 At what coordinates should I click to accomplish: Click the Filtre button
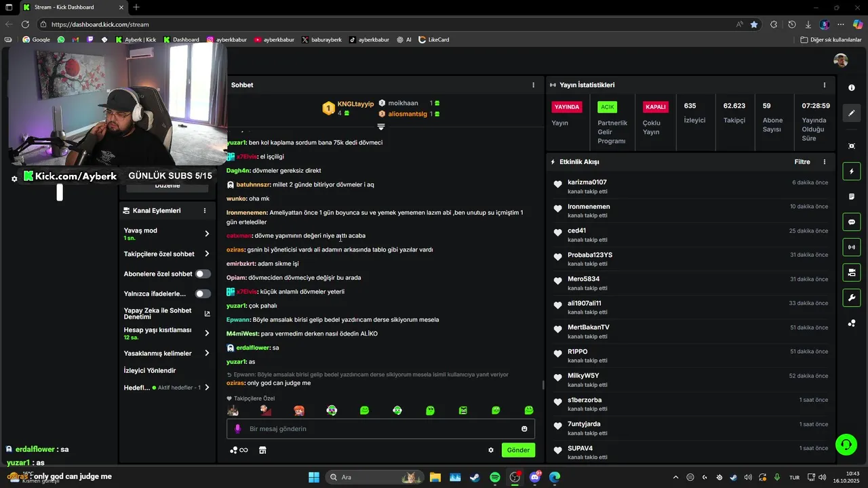(802, 162)
